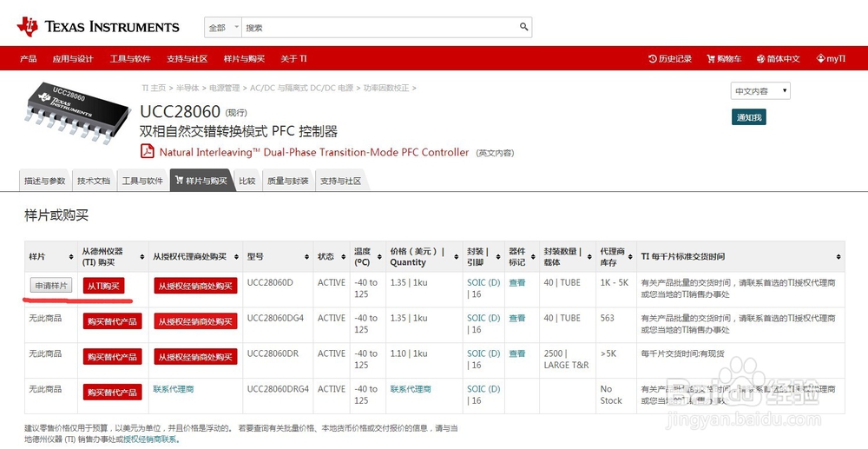Open 历史记录 history icon link

[x=670, y=59]
